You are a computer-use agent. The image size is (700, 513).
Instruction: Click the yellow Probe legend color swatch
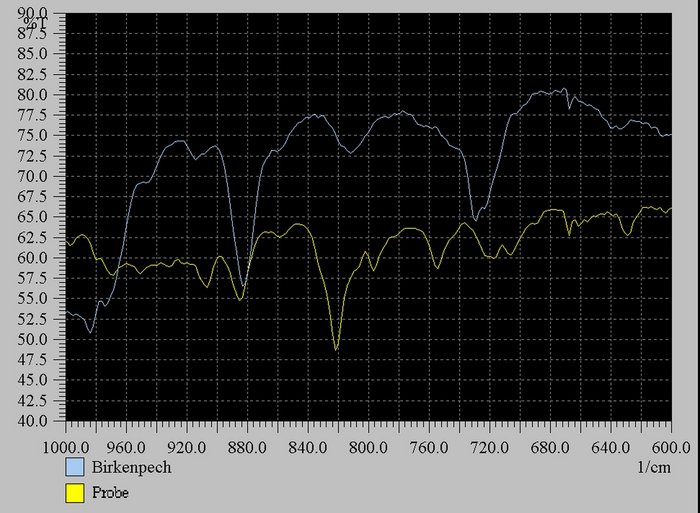[x=74, y=492]
